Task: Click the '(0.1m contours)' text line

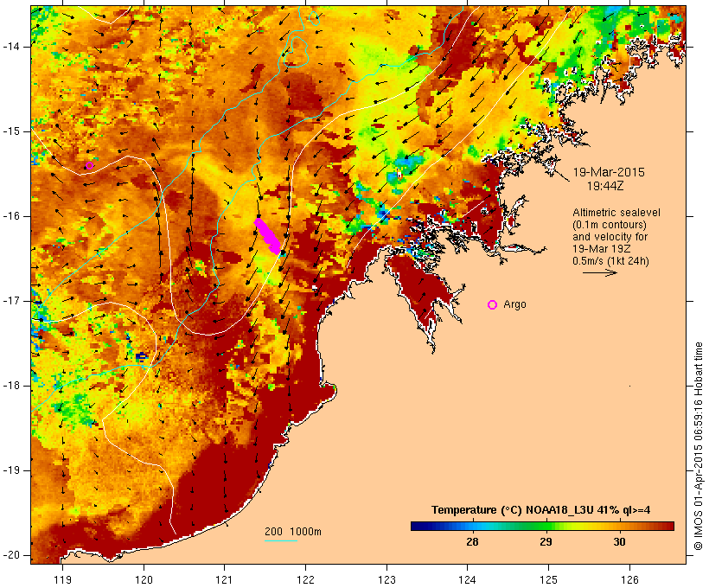Action: 609,225
